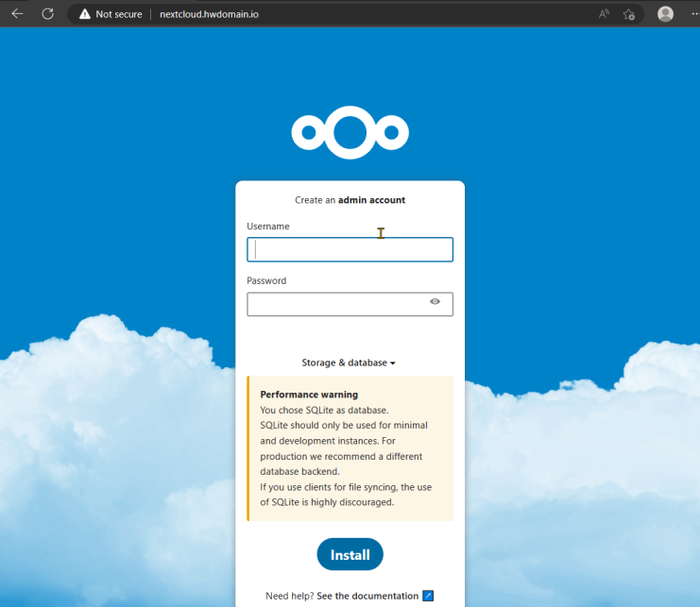Go back with the browser back arrow
Viewport: 700px width, 607px height.
coord(17,14)
